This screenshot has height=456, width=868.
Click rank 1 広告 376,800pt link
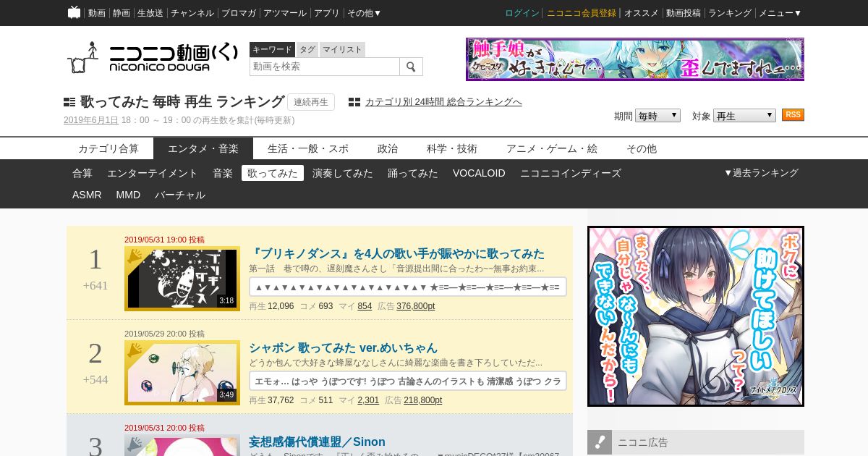pos(416,306)
